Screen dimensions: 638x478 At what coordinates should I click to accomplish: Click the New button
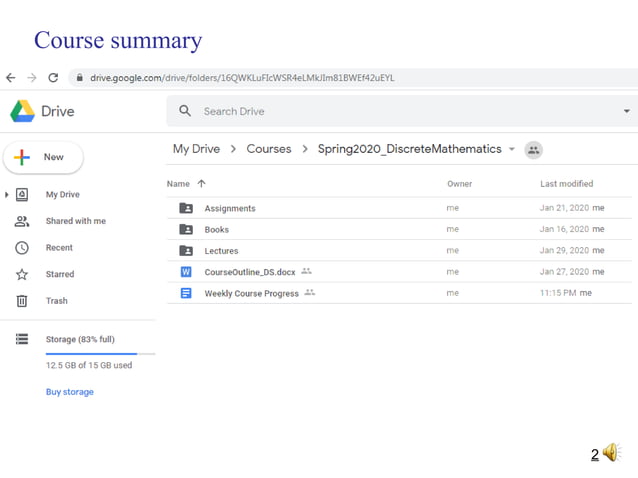click(43, 157)
